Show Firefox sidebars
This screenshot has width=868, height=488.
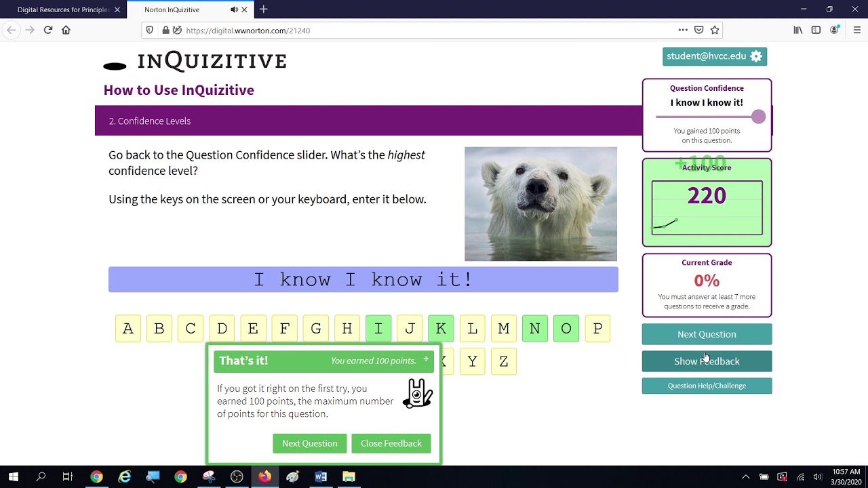pos(816,30)
